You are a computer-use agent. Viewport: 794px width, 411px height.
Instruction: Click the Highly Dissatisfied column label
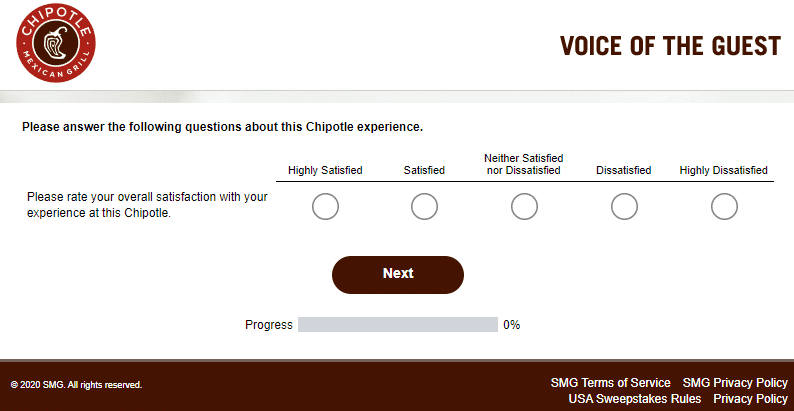point(724,171)
